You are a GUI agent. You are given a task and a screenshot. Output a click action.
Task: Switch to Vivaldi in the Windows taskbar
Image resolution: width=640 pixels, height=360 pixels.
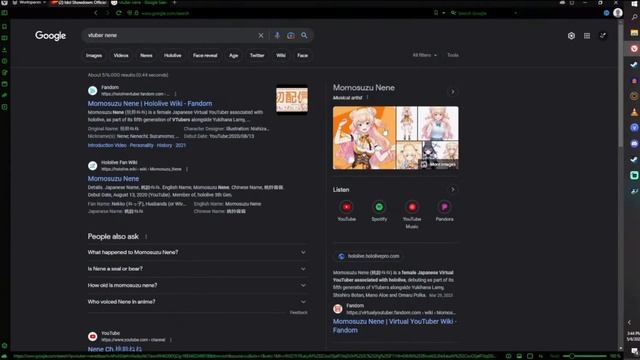coord(634,49)
